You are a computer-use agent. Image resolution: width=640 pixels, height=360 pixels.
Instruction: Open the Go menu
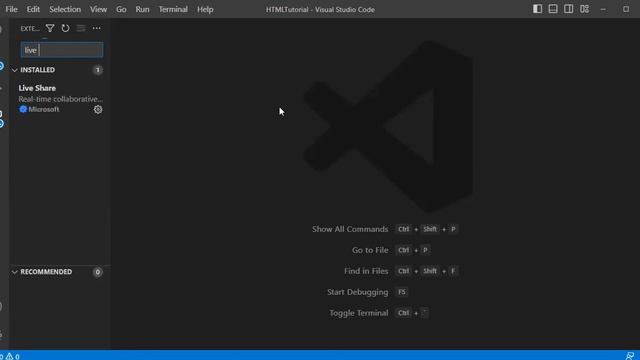(121, 9)
